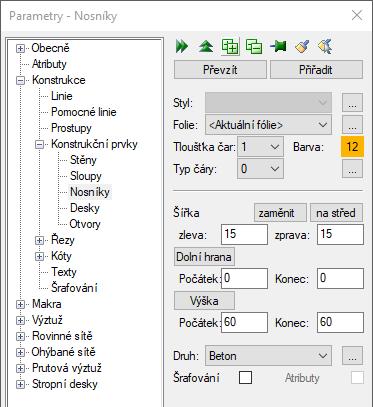Select Sloupy in the tree
The height and width of the screenshot is (407, 373).
click(86, 176)
